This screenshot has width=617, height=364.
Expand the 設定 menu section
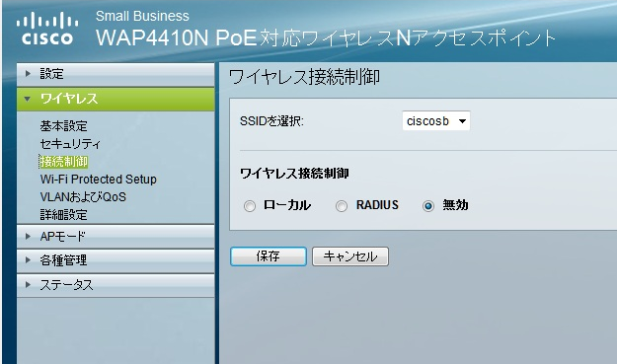pos(116,74)
